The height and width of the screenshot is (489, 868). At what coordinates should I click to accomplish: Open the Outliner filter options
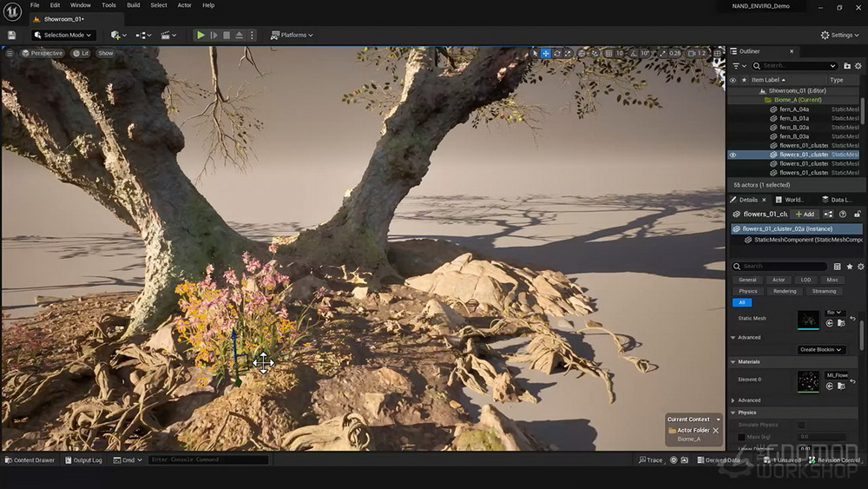739,66
